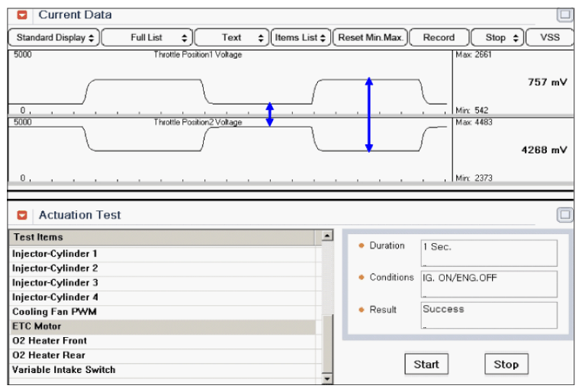
Task: Choose Cooling Fan PWM test item
Action: pyautogui.click(x=54, y=312)
